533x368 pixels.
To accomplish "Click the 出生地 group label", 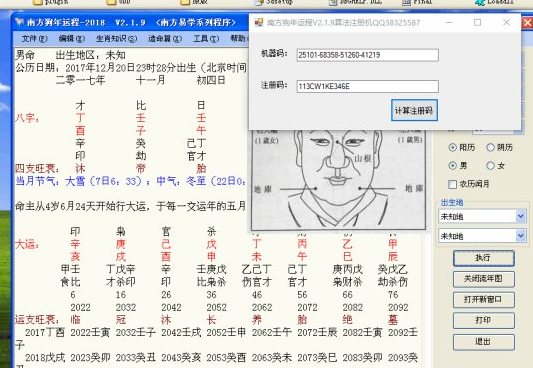I will pyautogui.click(x=452, y=203).
